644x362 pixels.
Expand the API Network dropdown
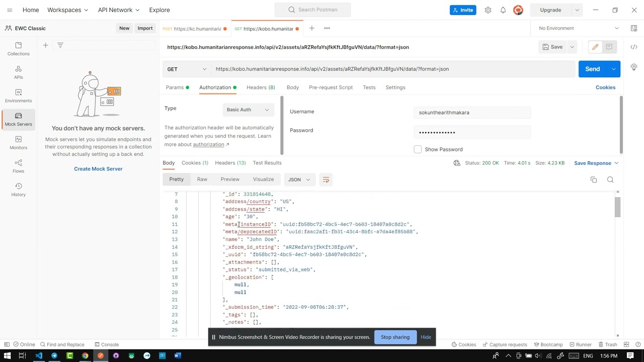click(x=119, y=10)
